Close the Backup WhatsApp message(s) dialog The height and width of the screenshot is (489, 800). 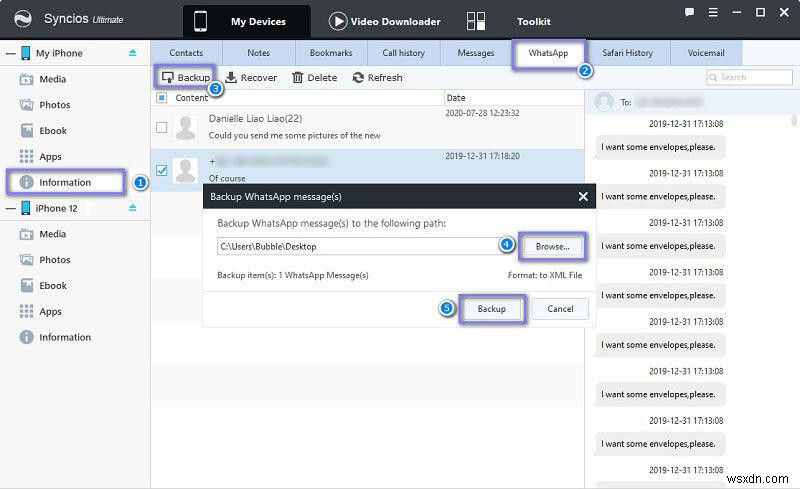[583, 197]
